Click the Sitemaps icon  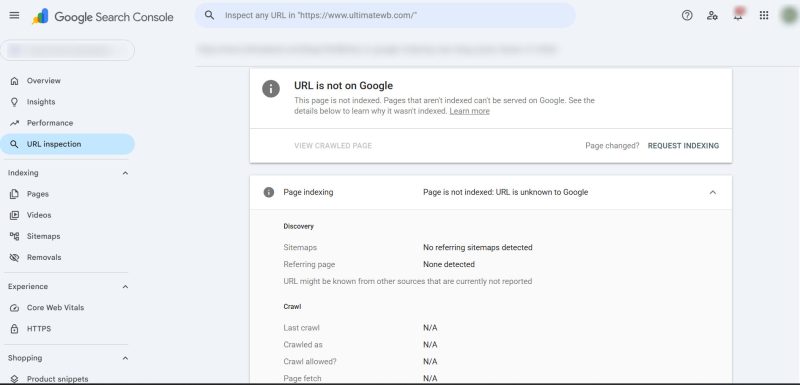coord(14,236)
